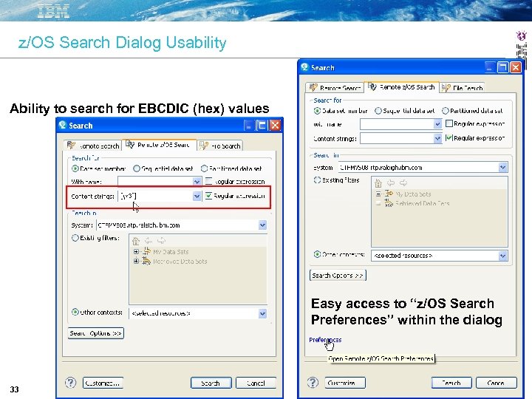This screenshot has height=399, width=532.
Task: Click Search Options button in right dialog
Action: (338, 275)
